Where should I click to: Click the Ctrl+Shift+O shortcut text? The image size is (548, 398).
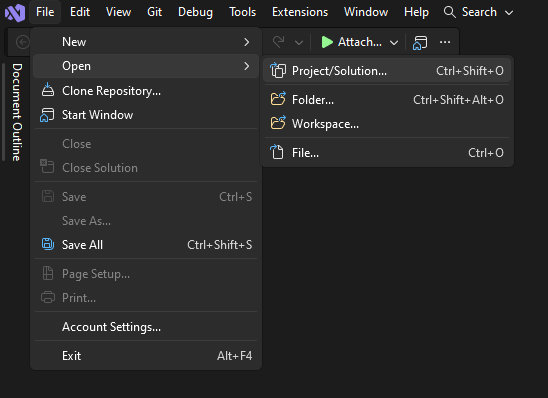[470, 71]
